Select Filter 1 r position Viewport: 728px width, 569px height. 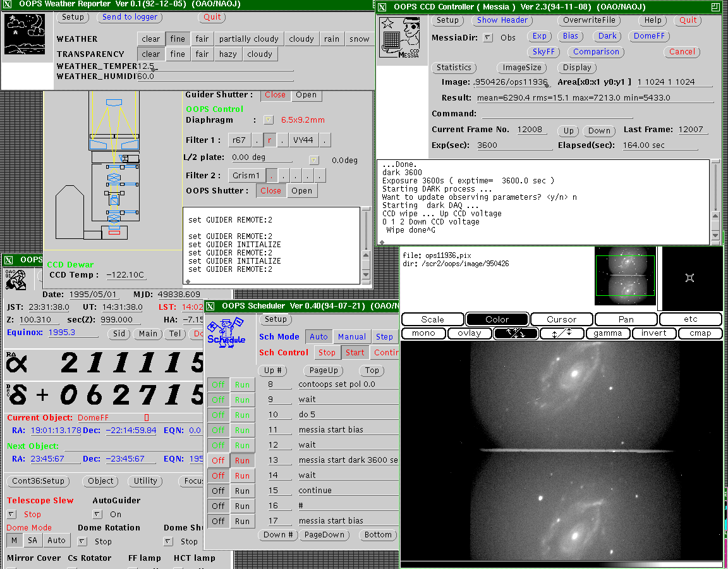(x=269, y=140)
